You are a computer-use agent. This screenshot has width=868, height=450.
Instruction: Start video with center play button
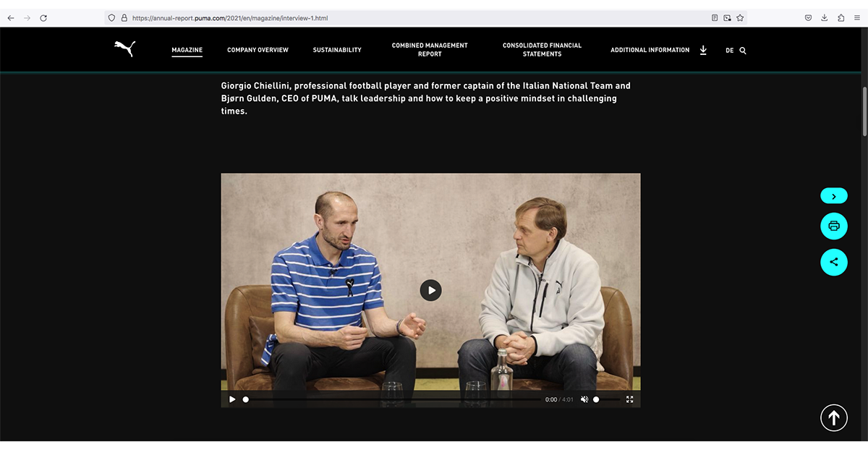[430, 290]
